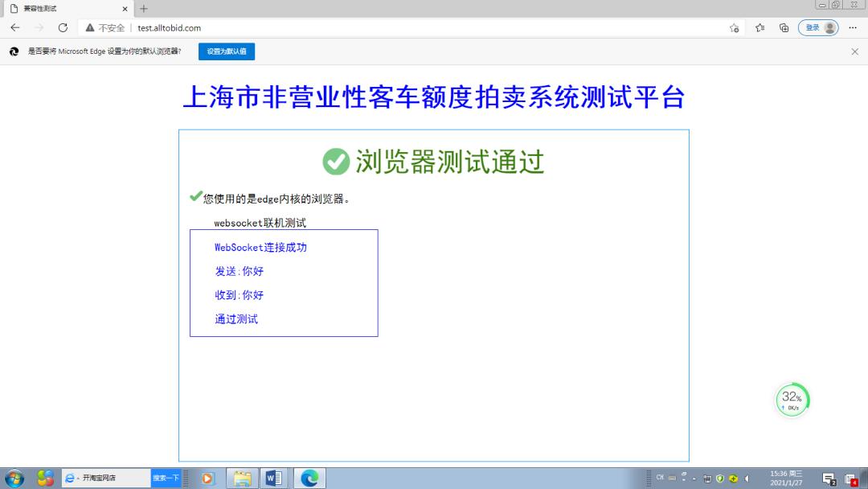
Task: Click the security shield tray icon
Action: 720,478
